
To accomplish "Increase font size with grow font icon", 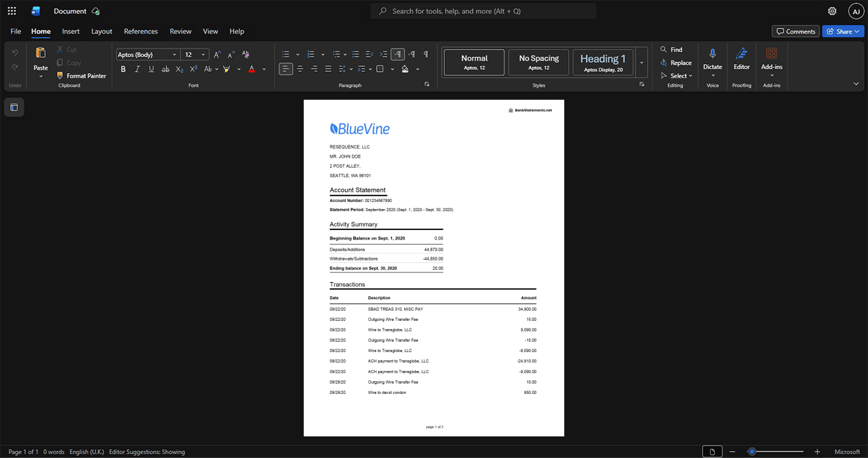I will pyautogui.click(x=217, y=55).
